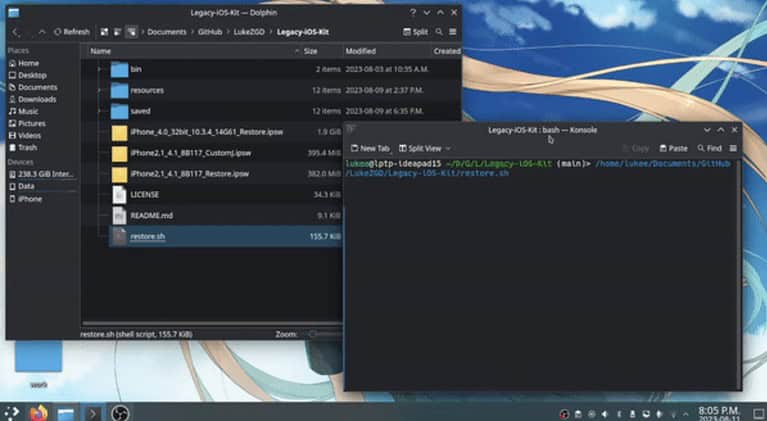This screenshot has width=767, height=421.
Task: Expand the resources folder tree arrow
Action: click(x=99, y=90)
